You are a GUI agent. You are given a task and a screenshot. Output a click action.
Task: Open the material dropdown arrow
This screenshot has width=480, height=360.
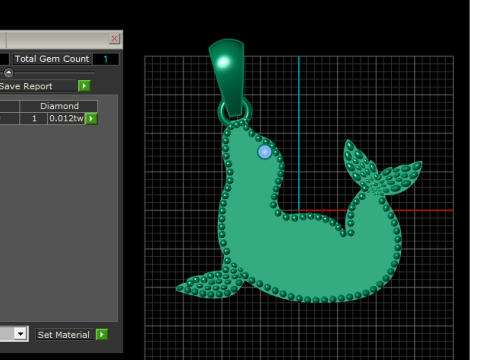(21, 334)
